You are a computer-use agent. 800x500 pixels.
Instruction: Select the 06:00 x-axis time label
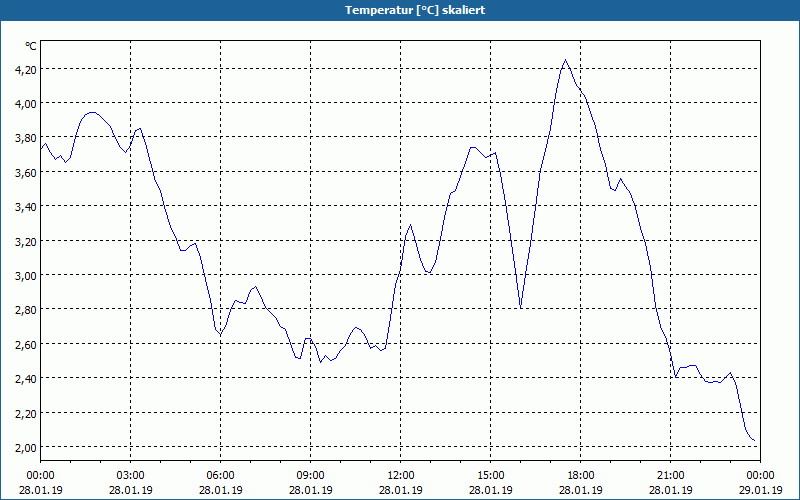tap(220, 476)
